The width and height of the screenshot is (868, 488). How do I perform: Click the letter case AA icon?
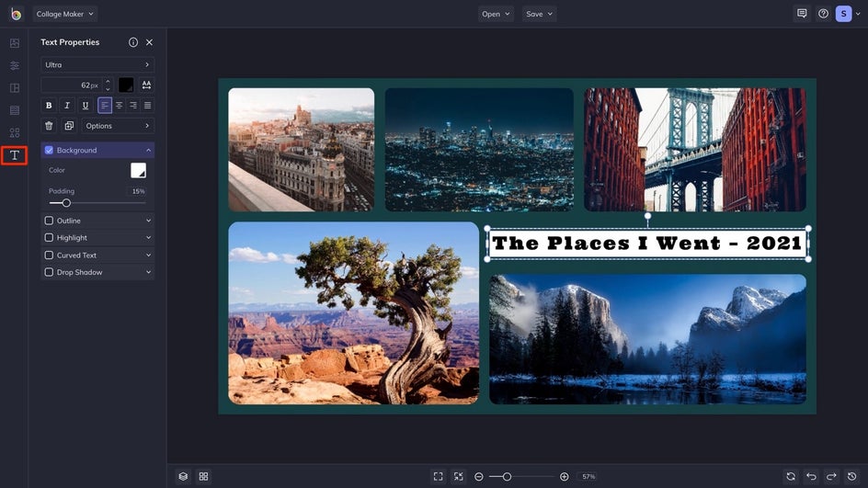click(146, 85)
